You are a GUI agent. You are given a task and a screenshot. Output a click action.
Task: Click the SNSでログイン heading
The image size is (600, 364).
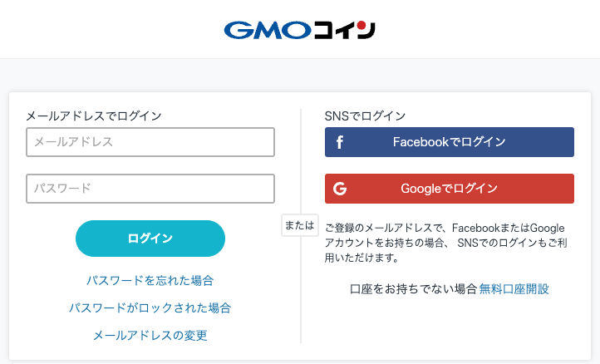point(365,116)
